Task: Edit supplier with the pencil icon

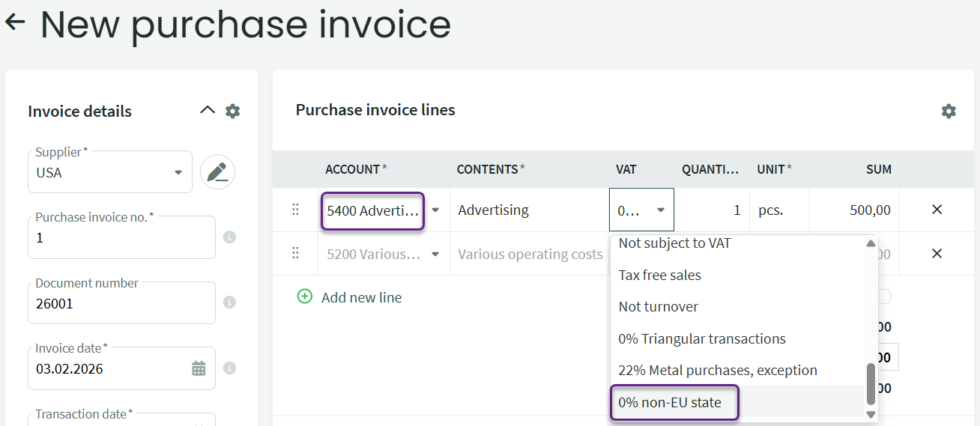Action: [x=217, y=172]
